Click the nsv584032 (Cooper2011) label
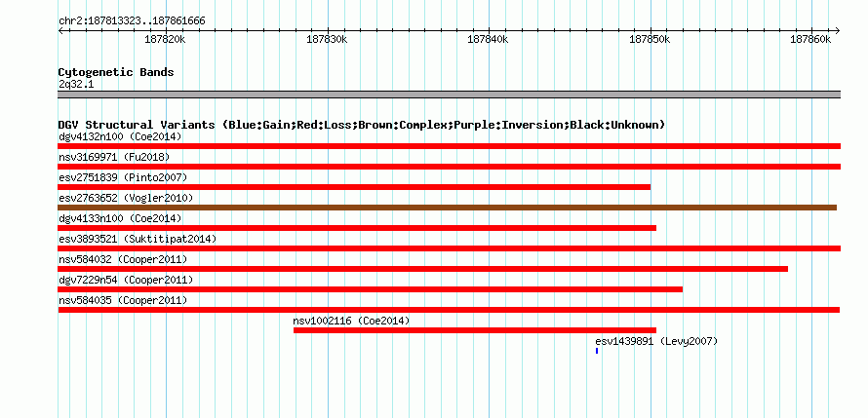This screenshot has width=868, height=418. [123, 259]
